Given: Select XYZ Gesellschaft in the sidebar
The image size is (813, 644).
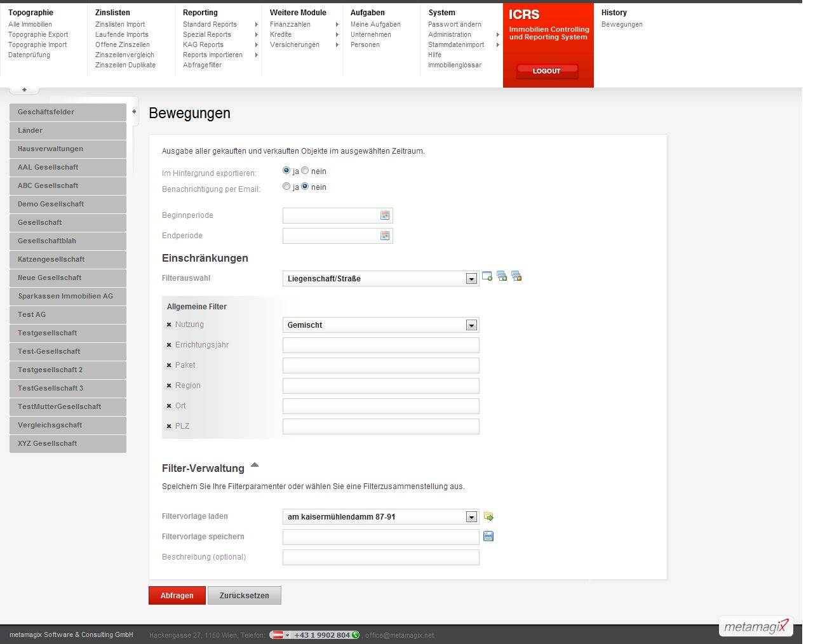Looking at the screenshot, I should click(68, 444).
